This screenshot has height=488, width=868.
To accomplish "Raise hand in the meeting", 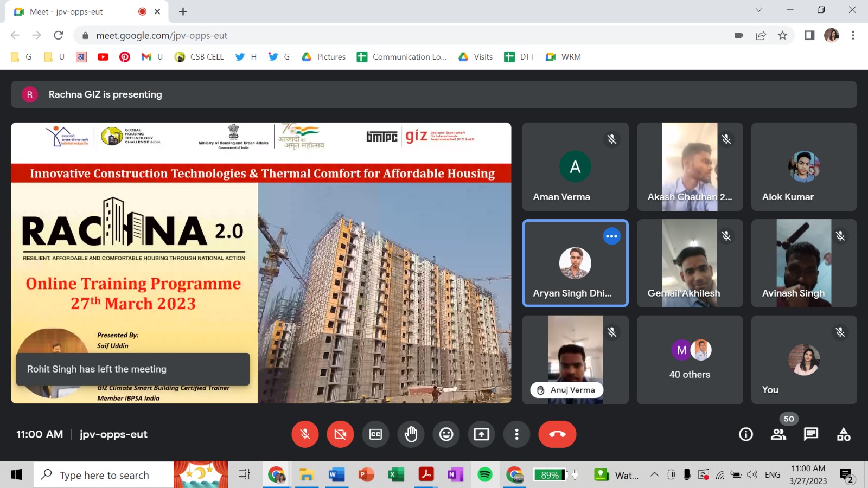I will [x=411, y=434].
